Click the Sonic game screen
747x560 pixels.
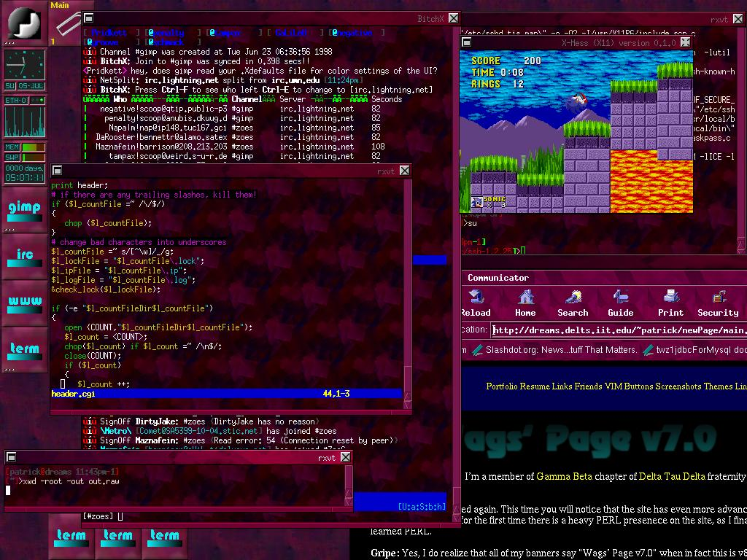(x=576, y=131)
